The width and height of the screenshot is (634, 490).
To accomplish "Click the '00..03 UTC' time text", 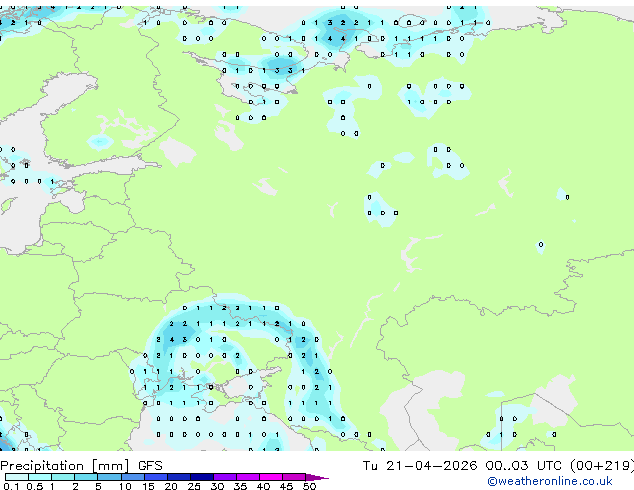I will (x=523, y=466).
